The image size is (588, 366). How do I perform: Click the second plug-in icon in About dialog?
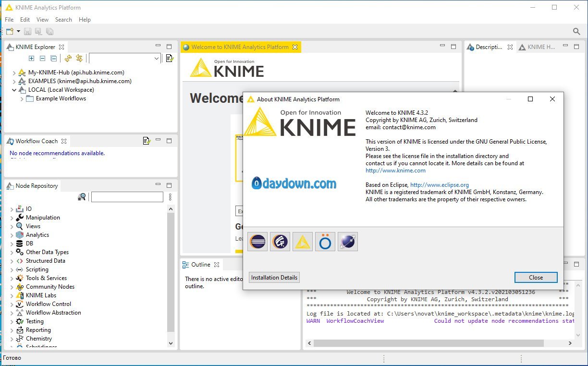coord(280,242)
